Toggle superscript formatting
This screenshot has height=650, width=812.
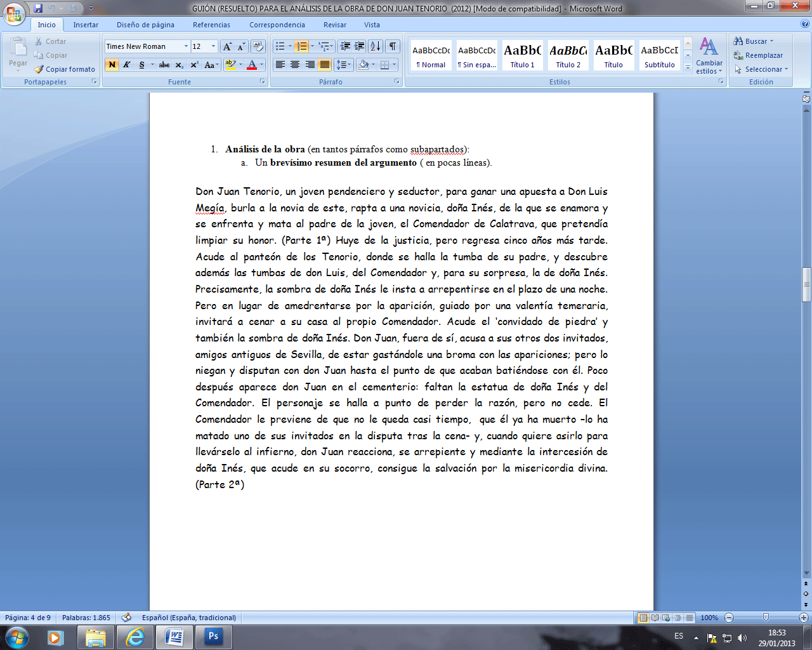click(194, 65)
